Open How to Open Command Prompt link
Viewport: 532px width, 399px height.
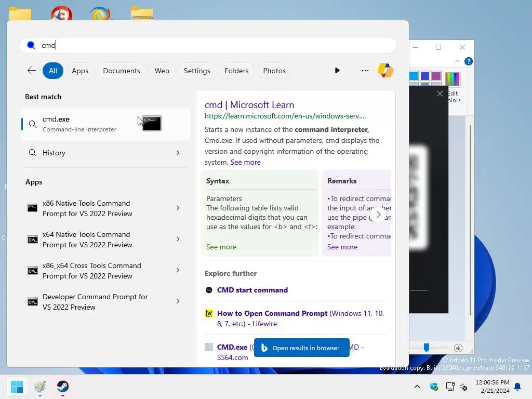click(x=272, y=313)
